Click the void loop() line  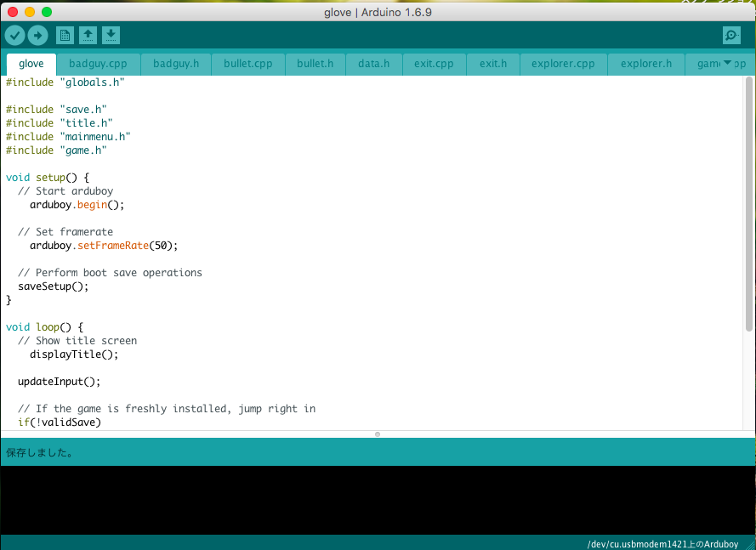(x=44, y=326)
